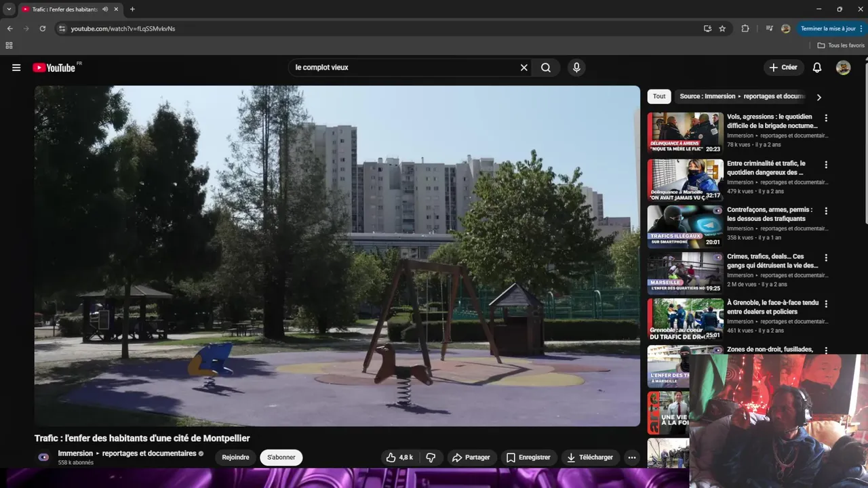Subscribe with the S'abonner button
868x488 pixels.
click(x=281, y=457)
